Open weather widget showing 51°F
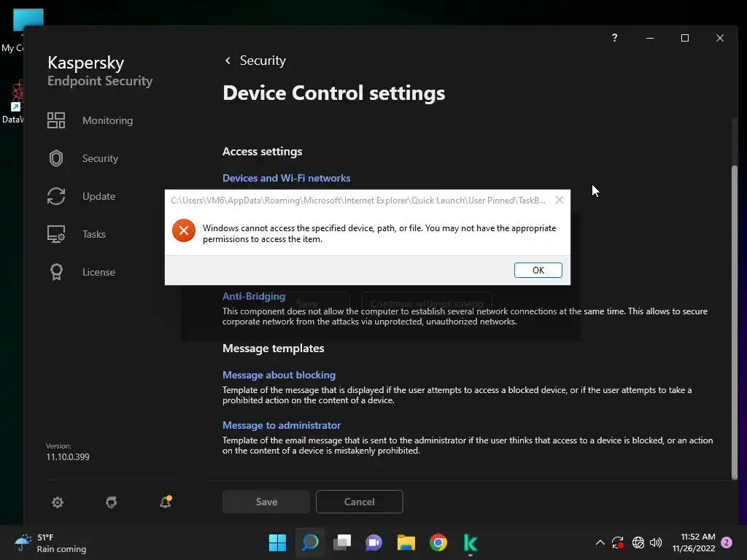This screenshot has width=747, height=560. (50, 542)
